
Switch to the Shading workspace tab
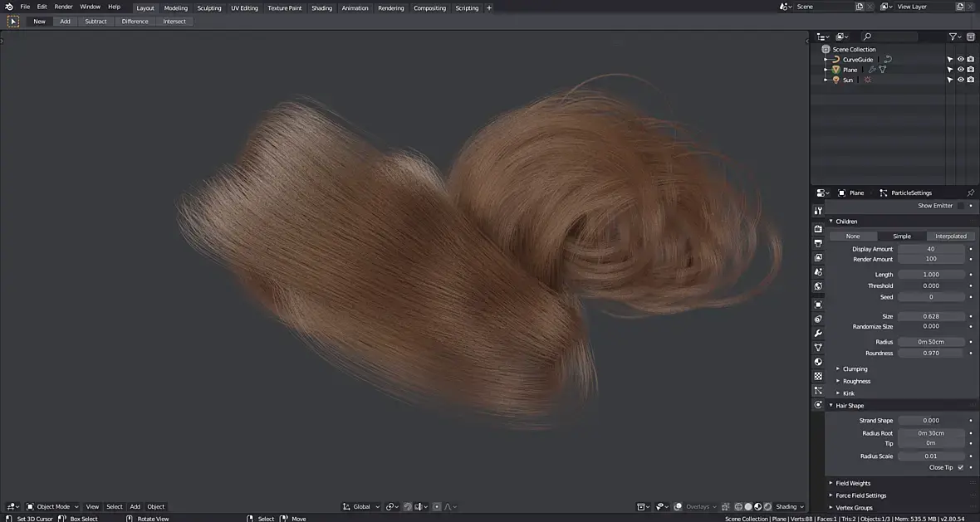point(322,8)
